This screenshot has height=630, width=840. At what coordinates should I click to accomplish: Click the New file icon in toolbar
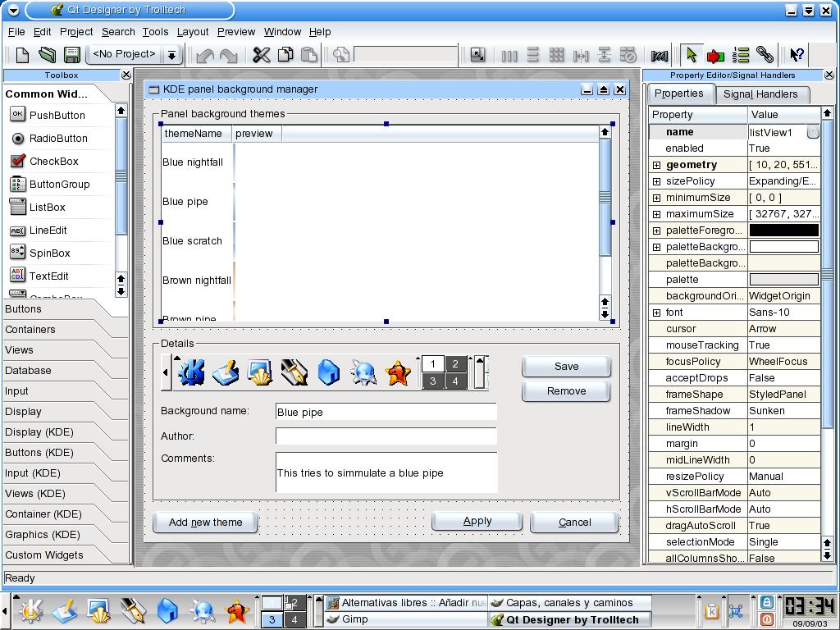pos(22,55)
